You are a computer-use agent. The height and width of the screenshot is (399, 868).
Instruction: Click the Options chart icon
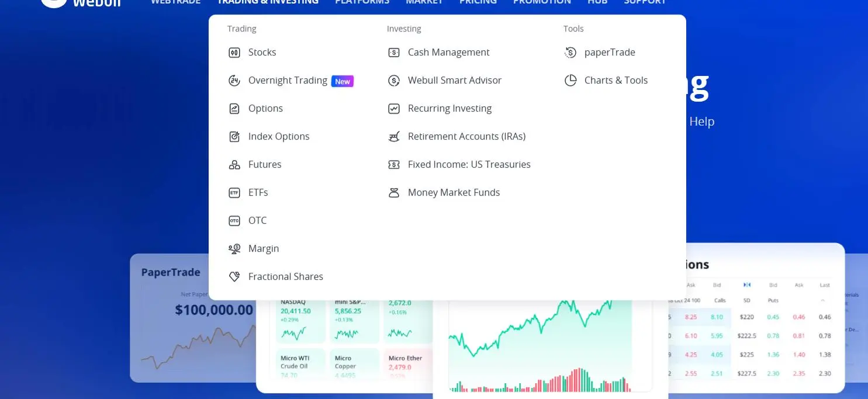(x=234, y=109)
